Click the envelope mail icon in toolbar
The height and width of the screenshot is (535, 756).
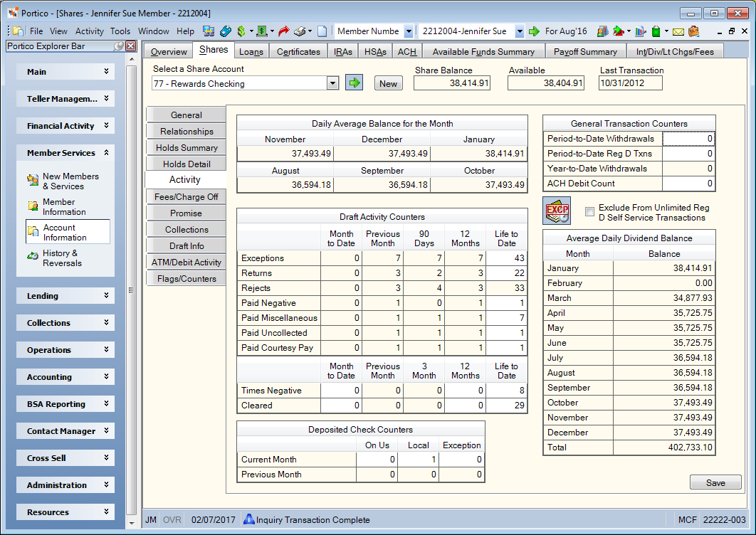coord(678,32)
